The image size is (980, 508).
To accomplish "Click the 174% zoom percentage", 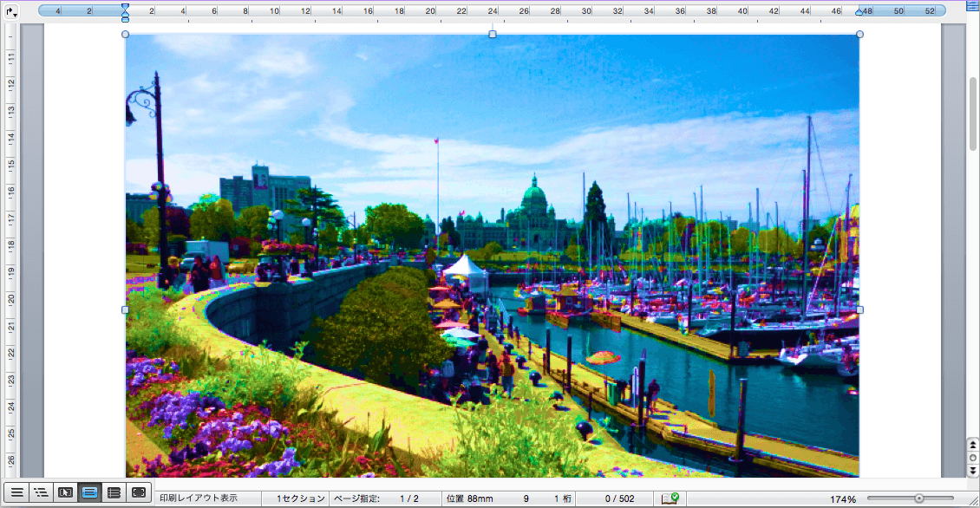I will point(842,499).
